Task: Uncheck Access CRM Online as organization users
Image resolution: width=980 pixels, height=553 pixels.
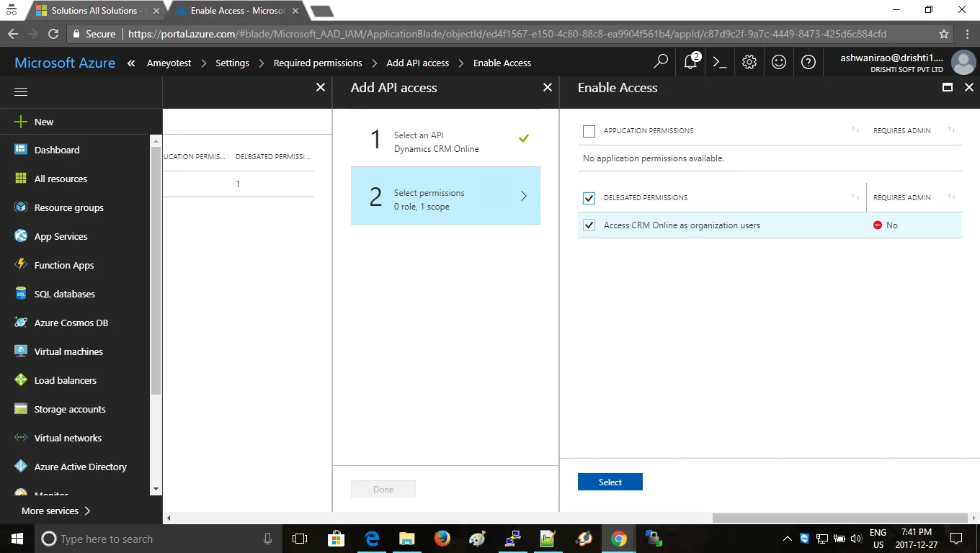Action: [x=589, y=225]
